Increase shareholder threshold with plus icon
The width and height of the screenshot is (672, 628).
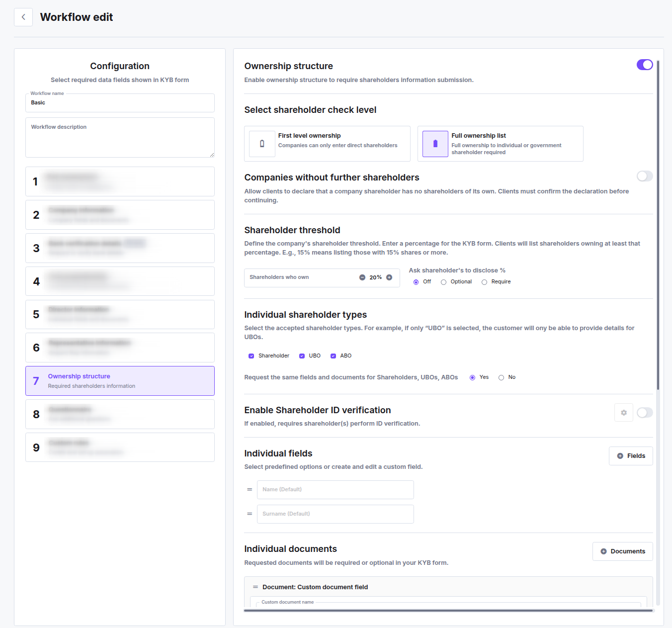[389, 277]
